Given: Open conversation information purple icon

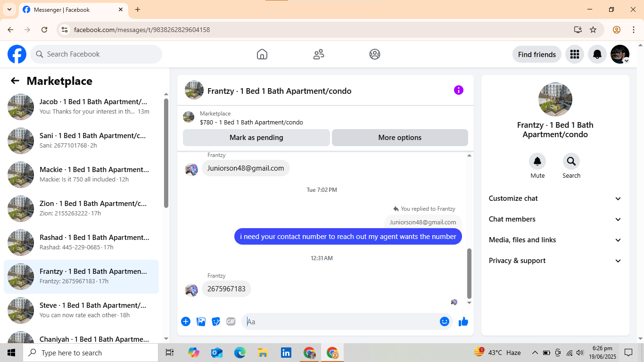Looking at the screenshot, I should (459, 90).
